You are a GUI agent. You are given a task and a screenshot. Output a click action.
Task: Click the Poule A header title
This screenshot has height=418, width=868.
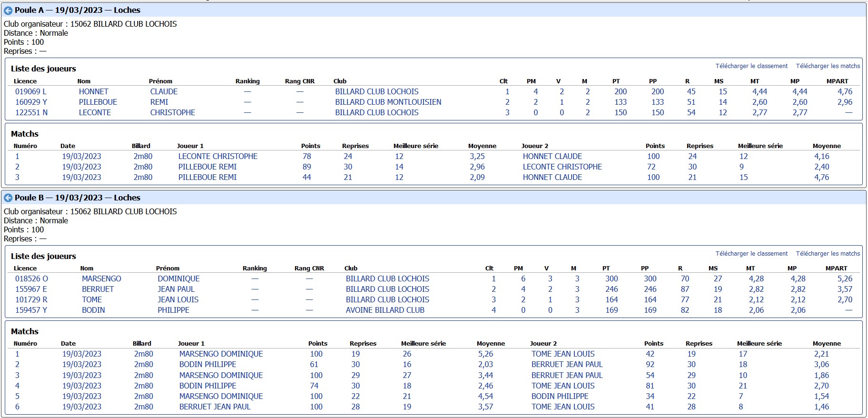[x=78, y=10]
